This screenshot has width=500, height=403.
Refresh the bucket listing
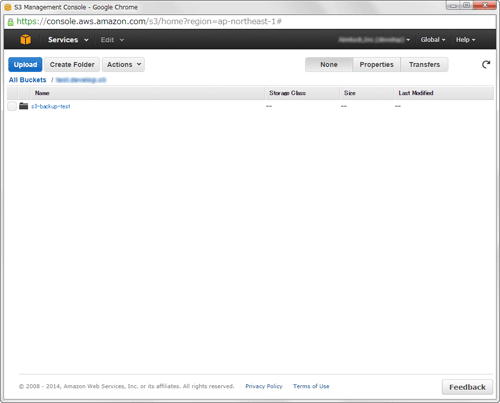tap(486, 64)
